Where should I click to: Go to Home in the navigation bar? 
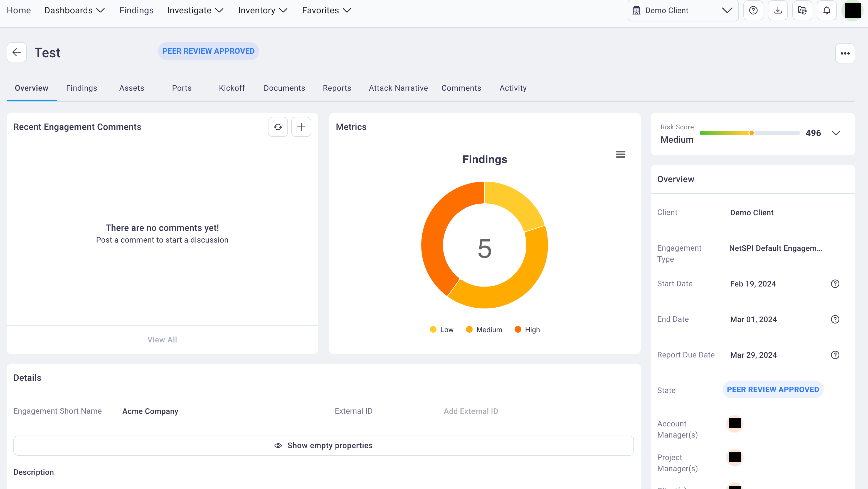point(19,11)
